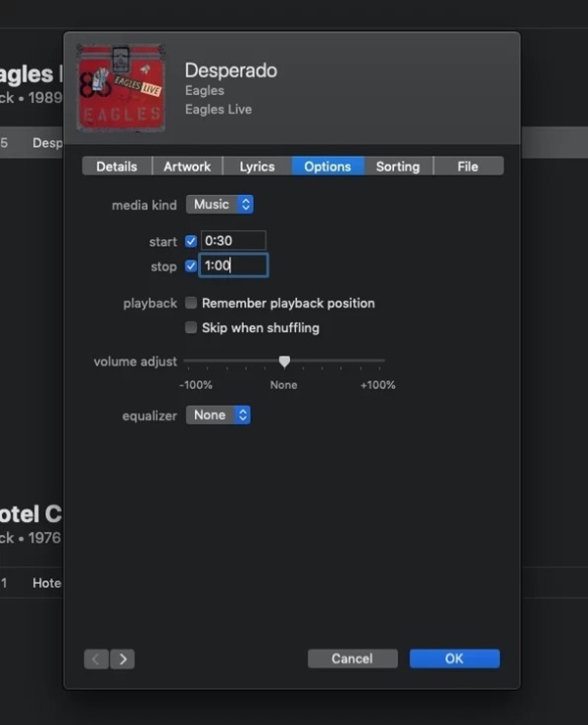Click the Cancel button
The image size is (588, 725).
(x=353, y=658)
